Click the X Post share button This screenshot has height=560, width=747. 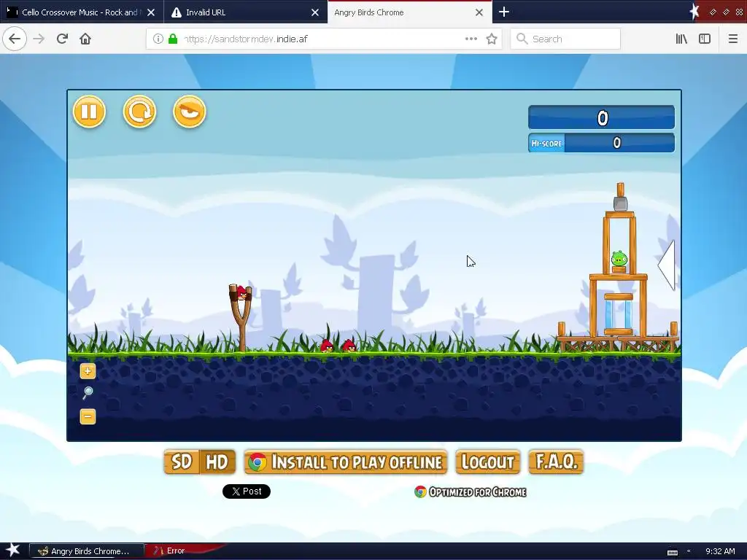tap(247, 491)
